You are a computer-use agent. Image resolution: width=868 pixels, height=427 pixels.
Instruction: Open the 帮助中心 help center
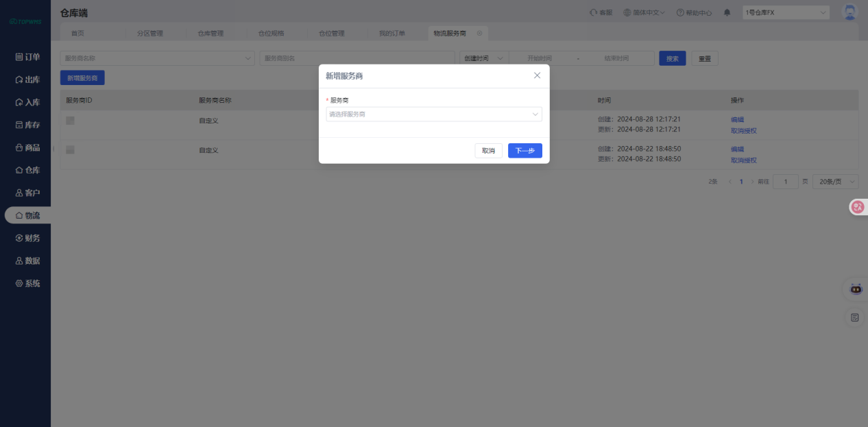pyautogui.click(x=694, y=12)
